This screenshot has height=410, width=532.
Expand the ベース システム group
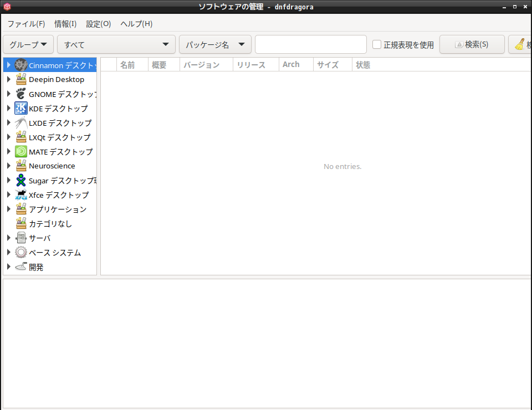(9, 252)
